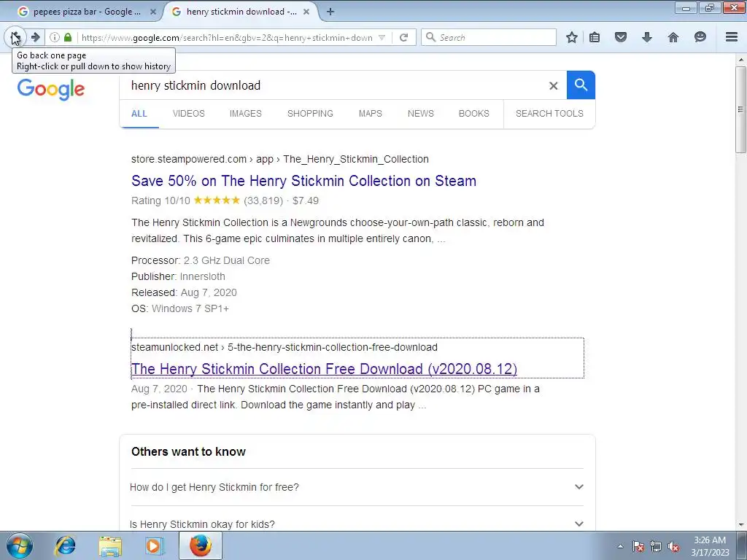The height and width of the screenshot is (560, 747).
Task: View connection security via the green padlock
Action: 68,37
